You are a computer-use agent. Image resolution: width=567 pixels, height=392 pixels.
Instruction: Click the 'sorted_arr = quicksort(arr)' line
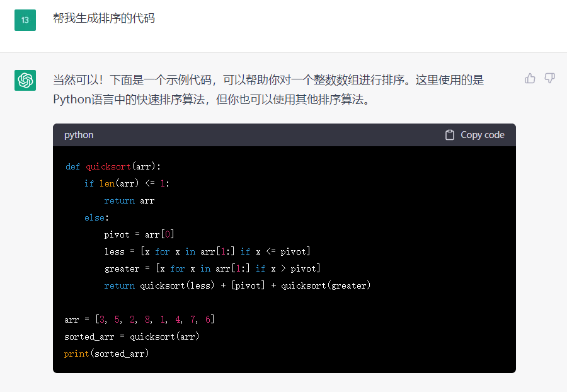[132, 337]
